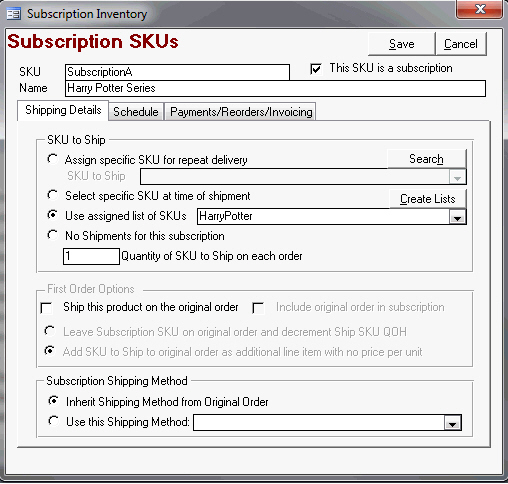Click the Subscription Inventory window icon
Viewport: 508px width, 484px height.
[x=14, y=14]
